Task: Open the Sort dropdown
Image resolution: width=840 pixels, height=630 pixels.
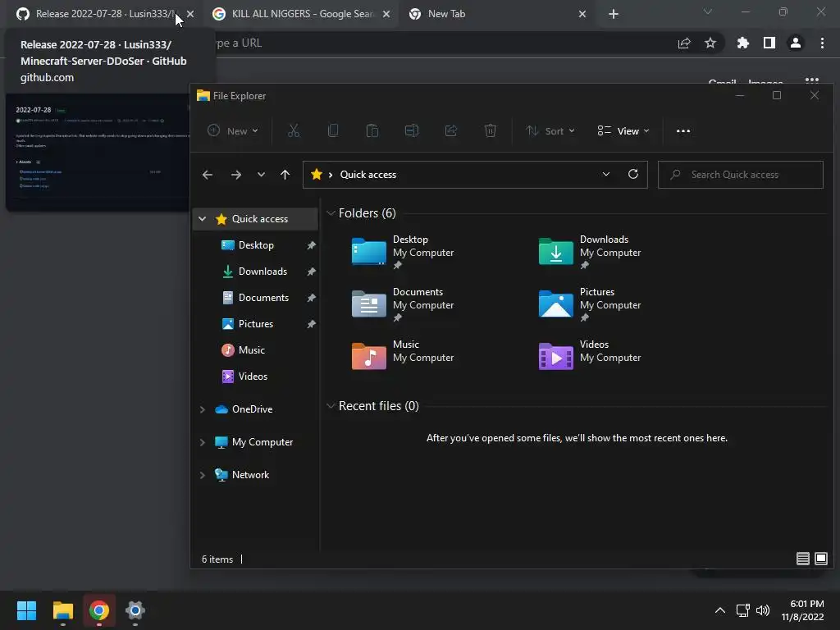Action: [x=550, y=130]
